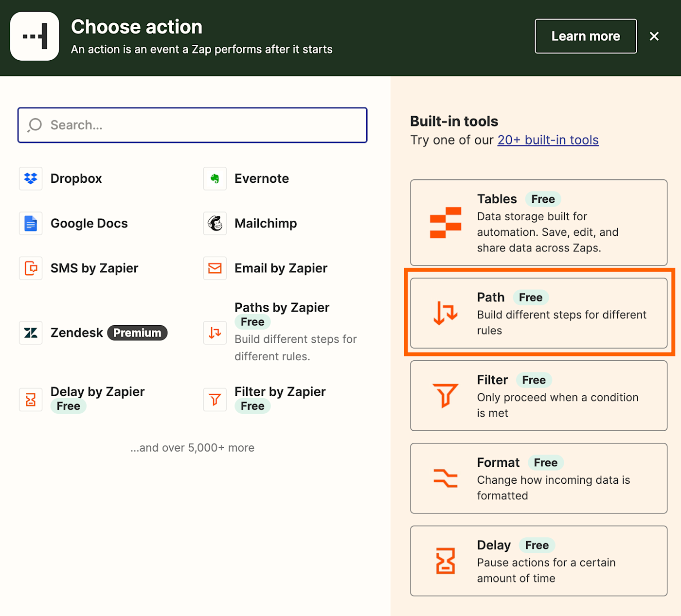681x616 pixels.
Task: Close the Choose action dialog
Action: point(654,36)
